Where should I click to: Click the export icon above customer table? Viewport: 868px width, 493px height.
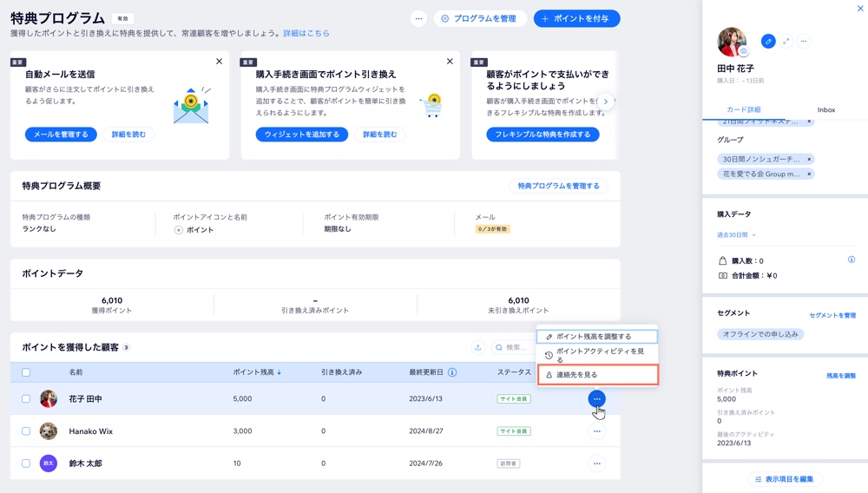click(x=477, y=347)
